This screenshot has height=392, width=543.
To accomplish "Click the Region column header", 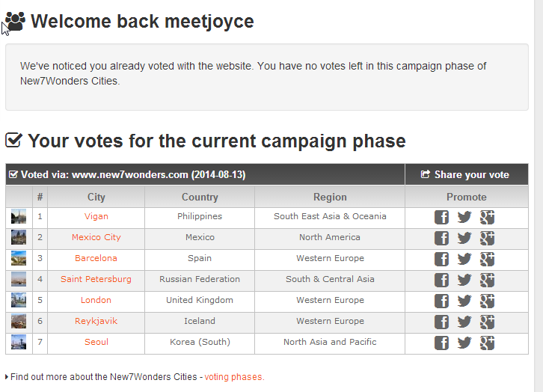I will (x=330, y=197).
